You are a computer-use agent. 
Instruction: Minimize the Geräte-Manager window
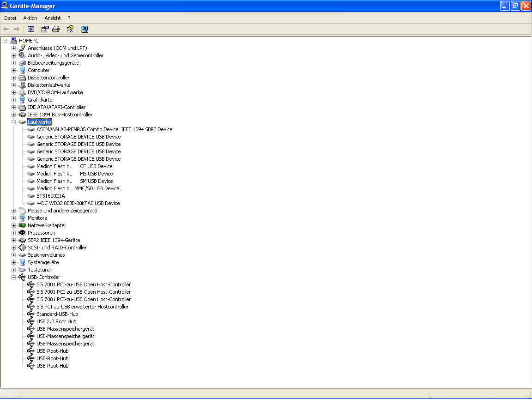(x=505, y=6)
